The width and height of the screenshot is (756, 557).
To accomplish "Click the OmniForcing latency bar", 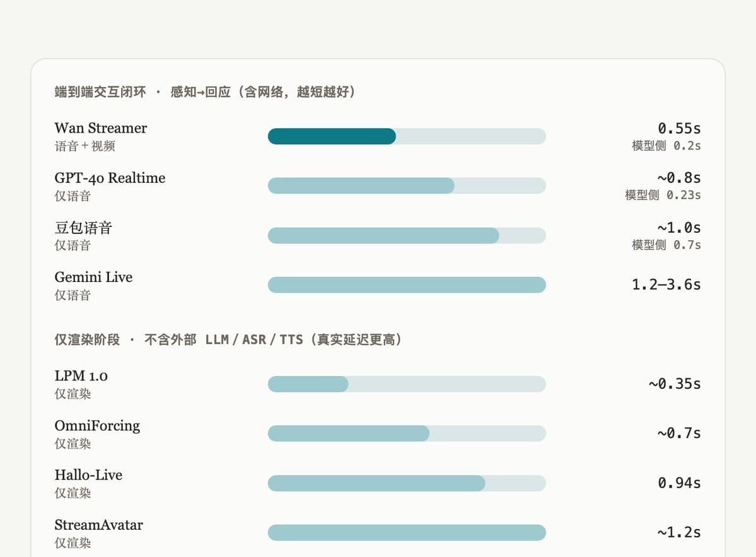I will [407, 433].
